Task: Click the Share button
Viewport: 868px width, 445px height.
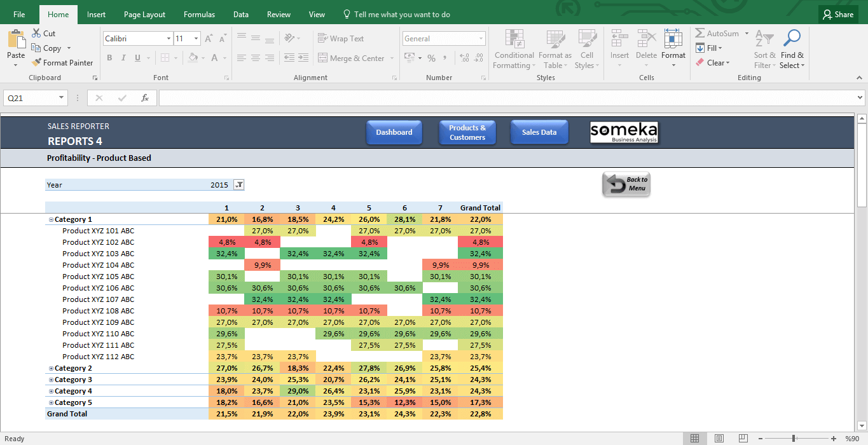Action: (x=838, y=15)
